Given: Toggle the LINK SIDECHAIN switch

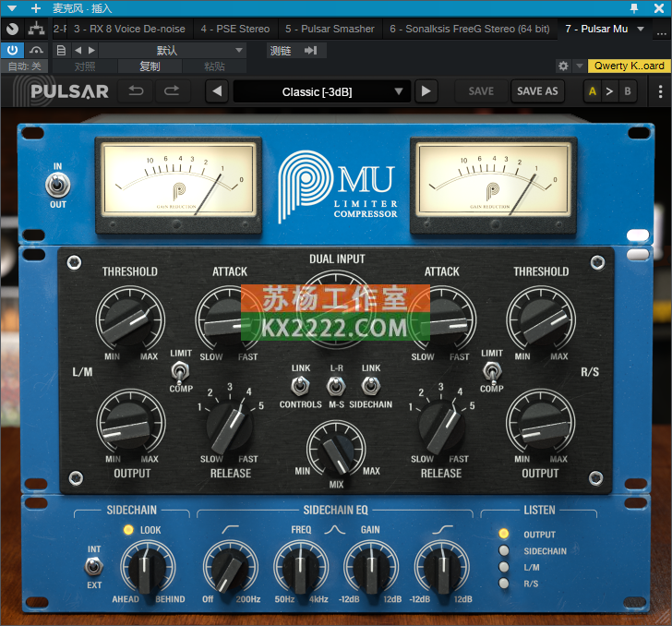Looking at the screenshot, I should [371, 386].
